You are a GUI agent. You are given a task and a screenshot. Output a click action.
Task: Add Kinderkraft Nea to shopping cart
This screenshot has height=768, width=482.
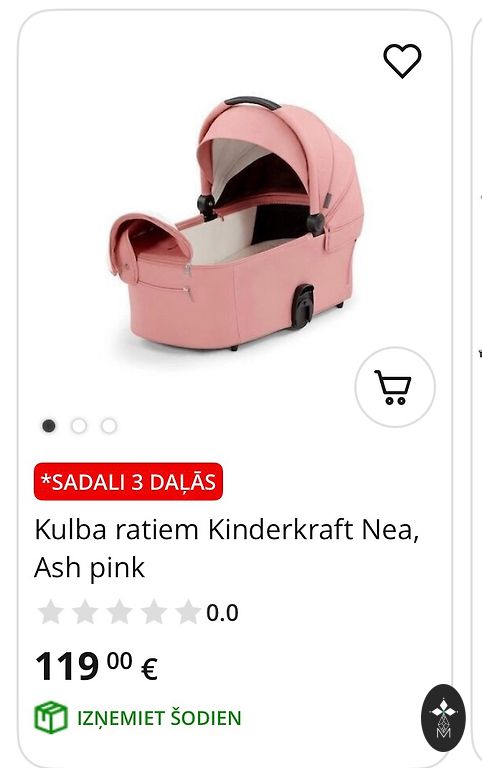pyautogui.click(x=395, y=387)
